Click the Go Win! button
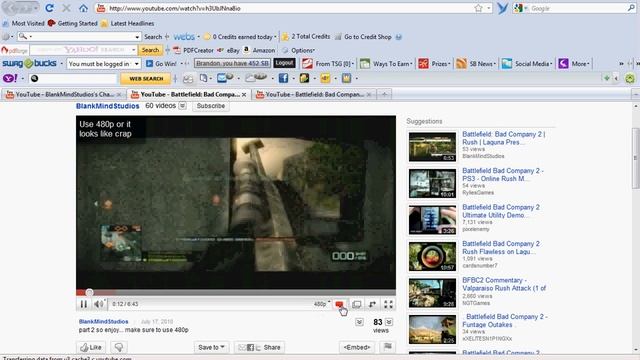This screenshot has height=360, width=640. 161,64
